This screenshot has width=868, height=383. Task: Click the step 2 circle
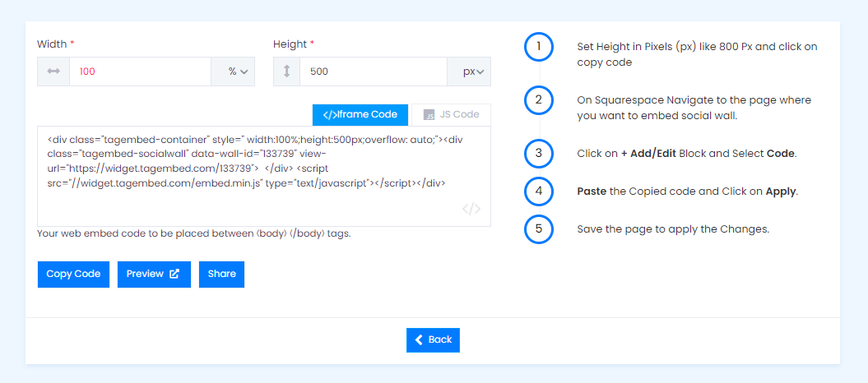pos(539,100)
